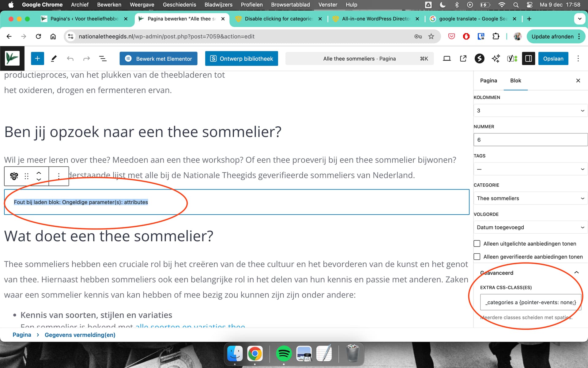The image size is (588, 368).
Task: Open Chrome profile avatar
Action: click(518, 36)
